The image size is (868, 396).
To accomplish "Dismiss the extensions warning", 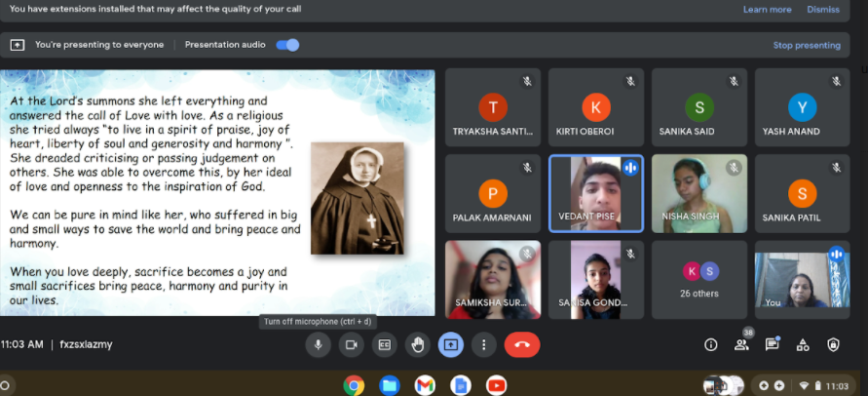I will click(823, 10).
